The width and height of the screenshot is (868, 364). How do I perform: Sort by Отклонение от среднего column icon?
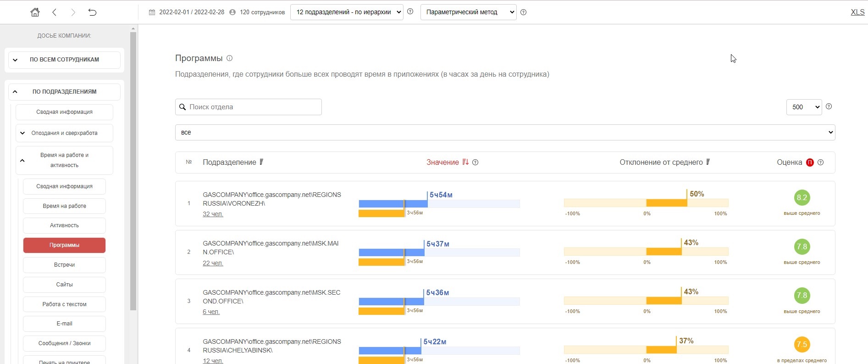tap(708, 162)
